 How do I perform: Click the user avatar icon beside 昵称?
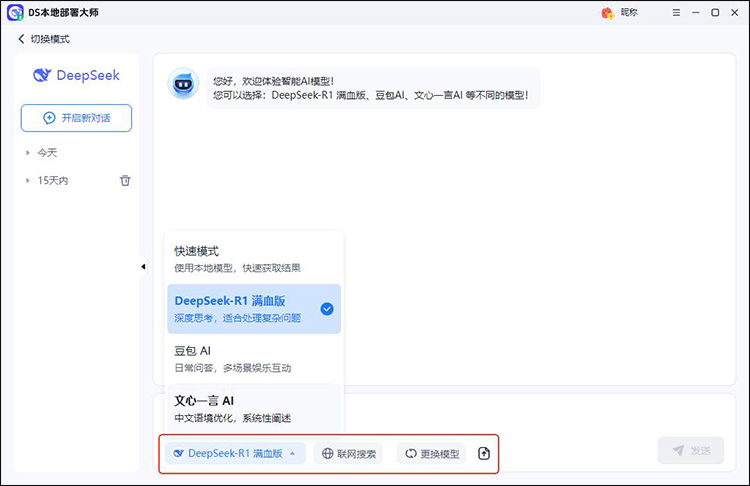(608, 13)
